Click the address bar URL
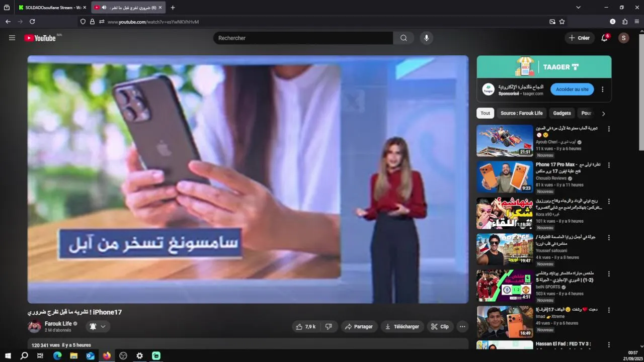 click(153, 22)
